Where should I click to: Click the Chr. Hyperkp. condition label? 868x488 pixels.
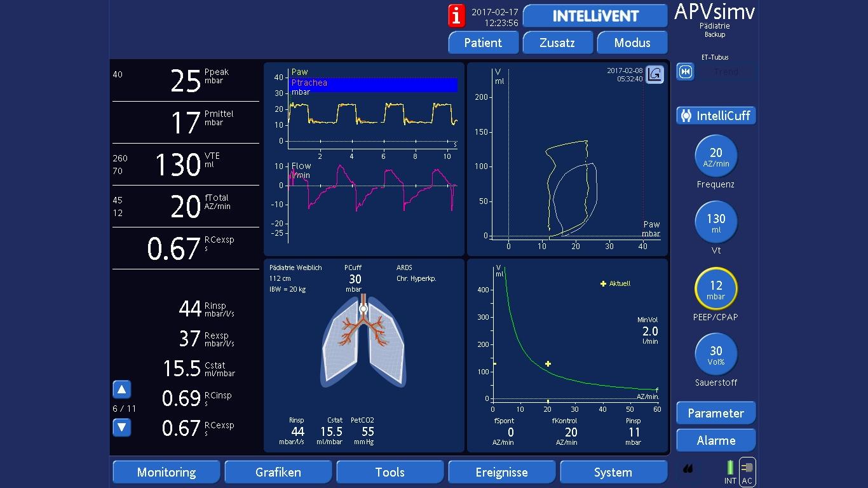coord(416,278)
